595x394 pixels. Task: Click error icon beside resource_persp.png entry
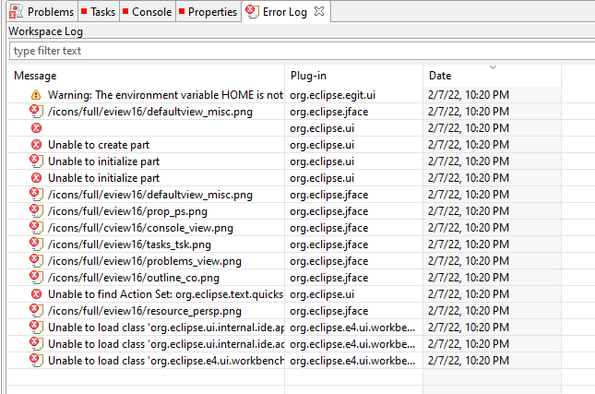36,311
